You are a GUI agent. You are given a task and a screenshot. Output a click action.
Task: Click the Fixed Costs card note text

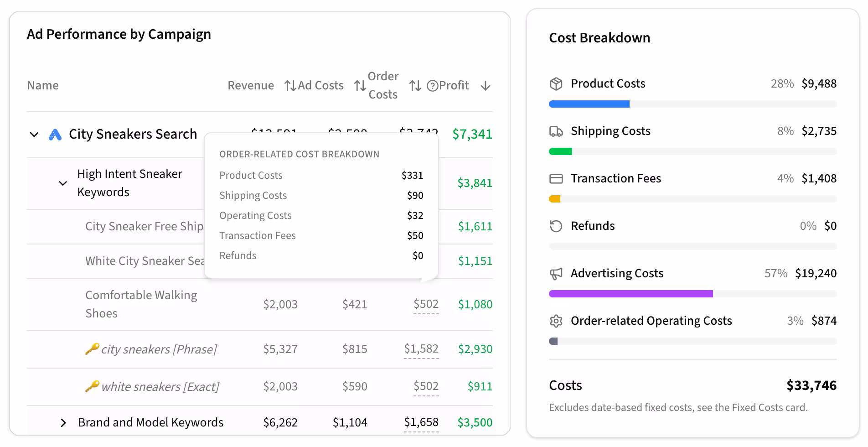678,408
